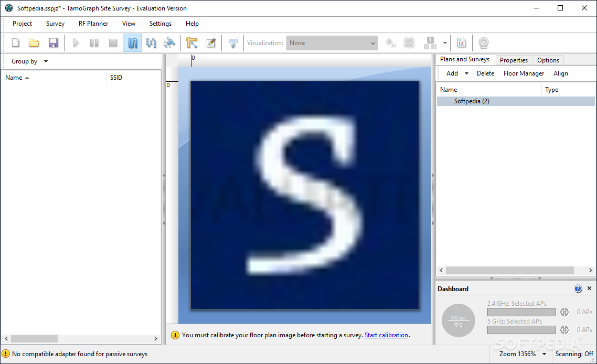Toggle the continuous path survey mode icon
This screenshot has width=597, height=364.
pos(132,42)
